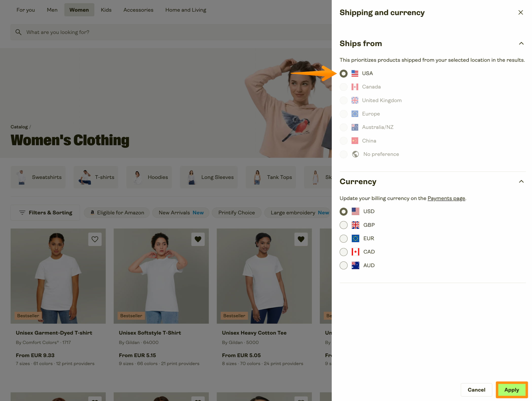Collapse the Currency section
Image resolution: width=532 pixels, height=401 pixels.
521,181
